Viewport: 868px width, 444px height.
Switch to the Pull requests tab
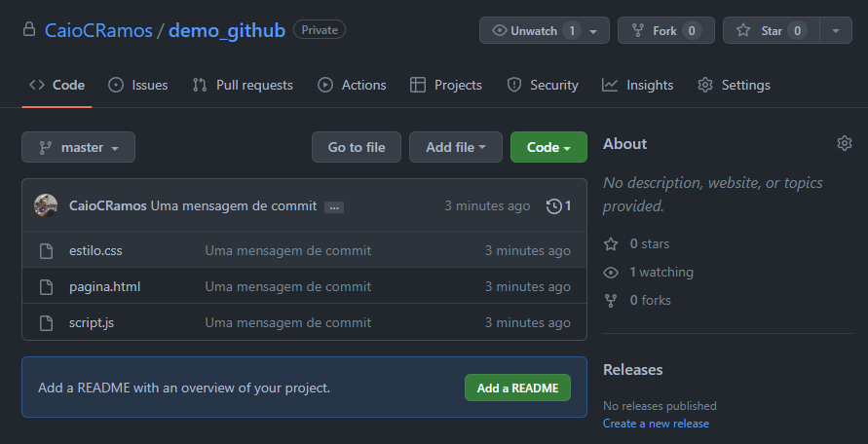[x=243, y=85]
